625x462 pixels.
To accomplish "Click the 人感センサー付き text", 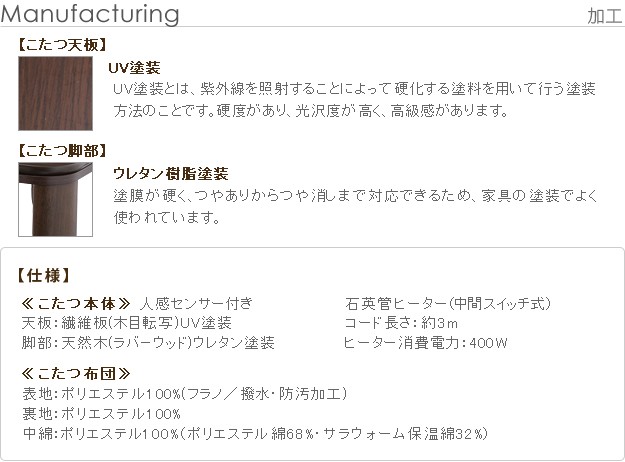I will pos(197,303).
